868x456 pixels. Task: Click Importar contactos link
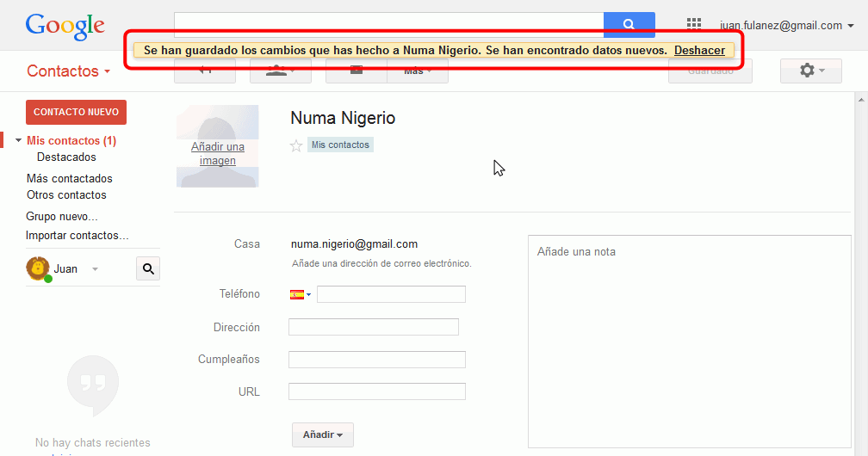coord(77,235)
